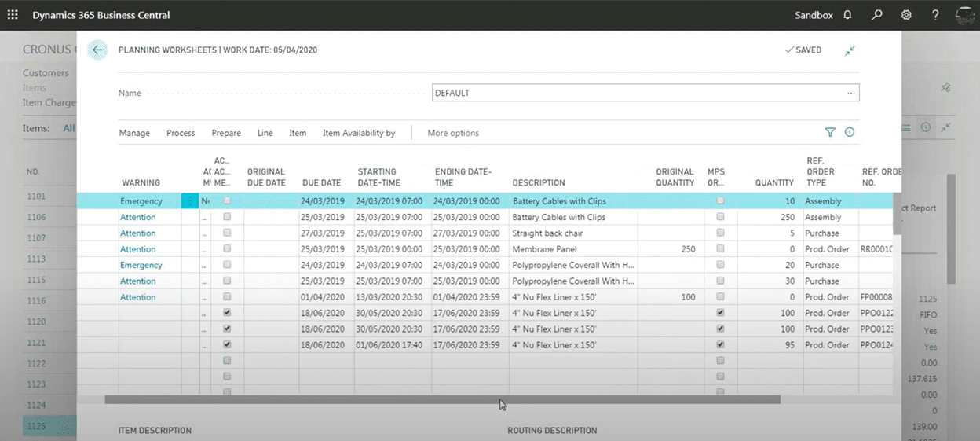Sort by Warning column header
The width and height of the screenshot is (980, 441).
pos(141,182)
